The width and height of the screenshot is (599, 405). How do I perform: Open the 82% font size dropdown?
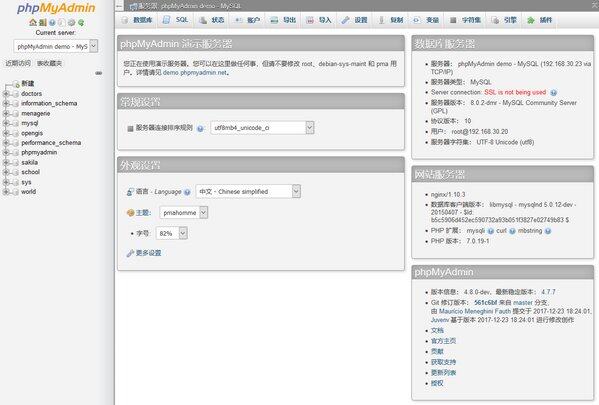coord(172,233)
